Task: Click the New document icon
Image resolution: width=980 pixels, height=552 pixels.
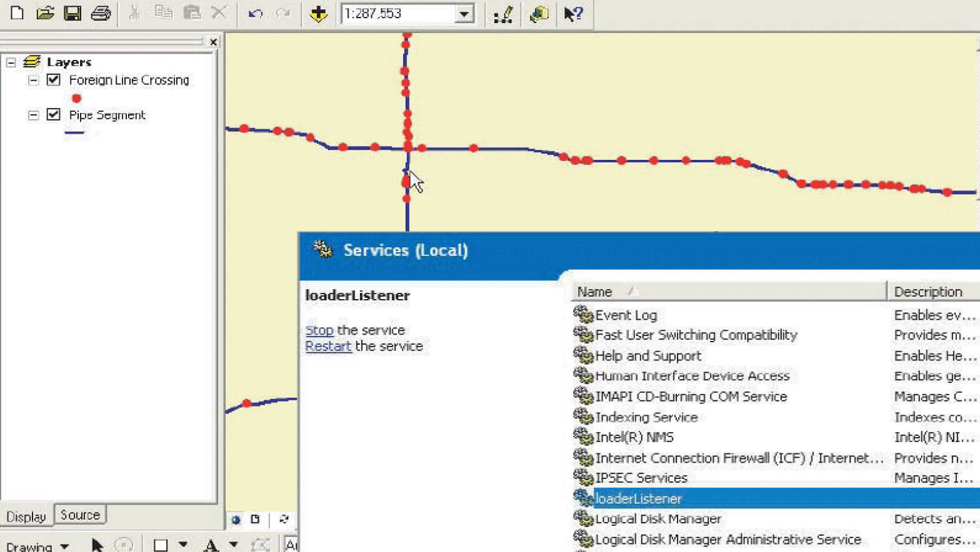Action: (x=17, y=13)
